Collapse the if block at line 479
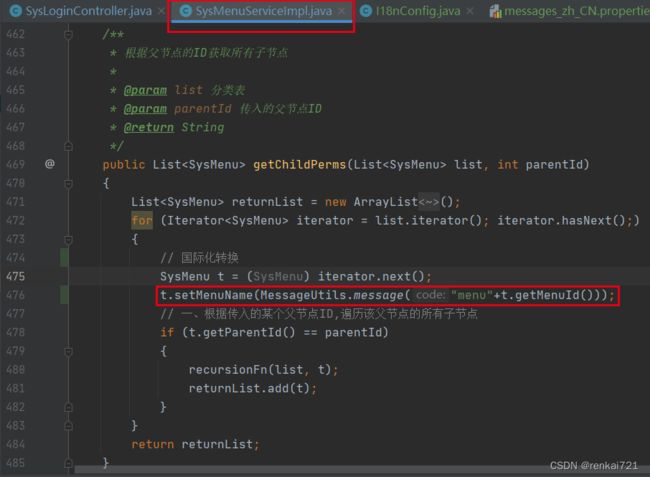The height and width of the screenshot is (477, 650). coord(68,351)
